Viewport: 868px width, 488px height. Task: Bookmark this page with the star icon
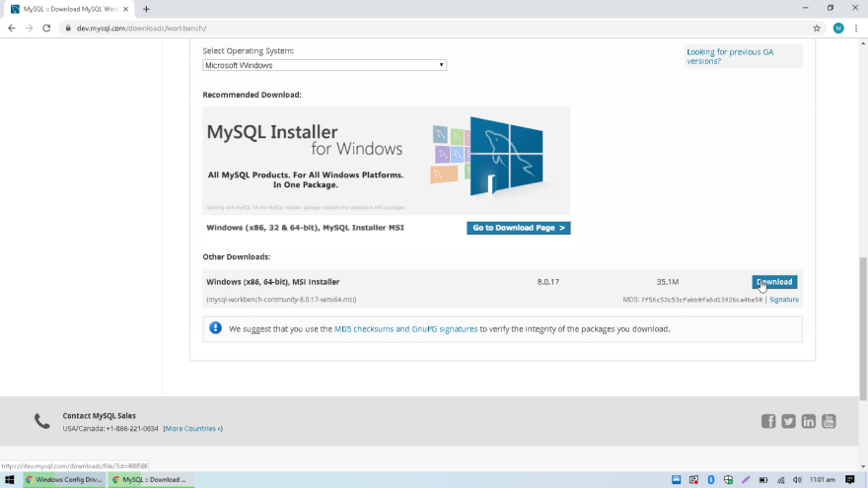pyautogui.click(x=817, y=29)
